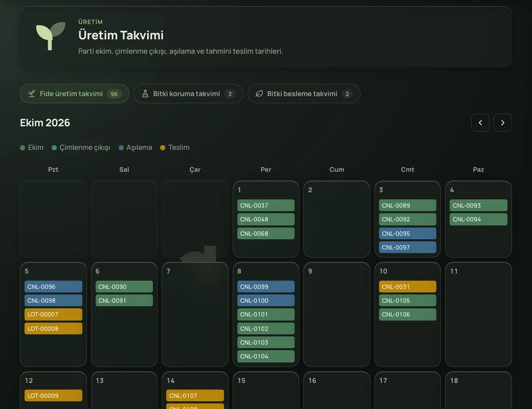This screenshot has height=409, width=532.
Task: Click the October 13 day cell
Action: pyautogui.click(x=124, y=391)
